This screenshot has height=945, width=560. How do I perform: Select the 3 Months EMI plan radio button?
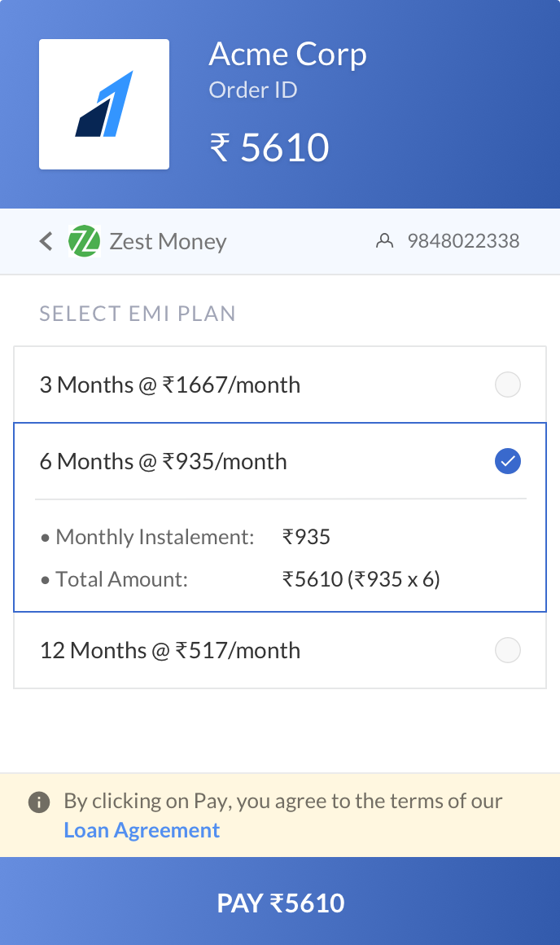pyautogui.click(x=507, y=385)
